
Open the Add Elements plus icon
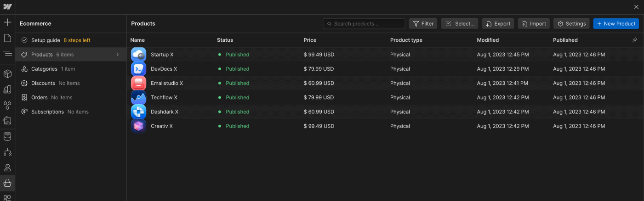[x=7, y=22]
